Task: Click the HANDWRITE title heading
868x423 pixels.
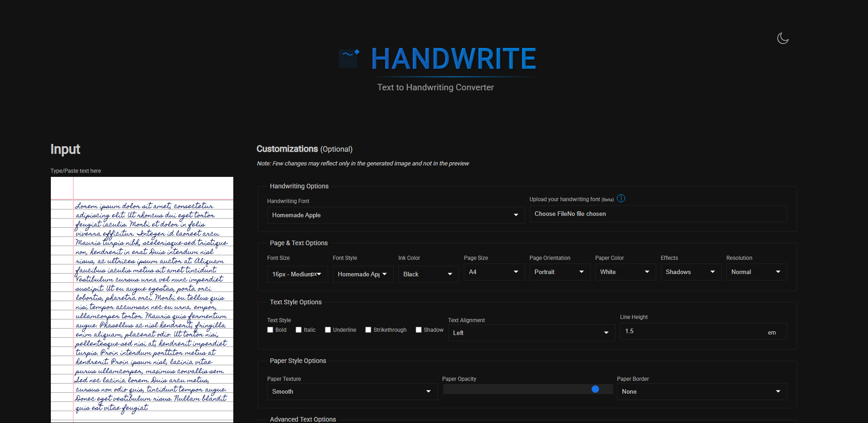Action: point(454,59)
